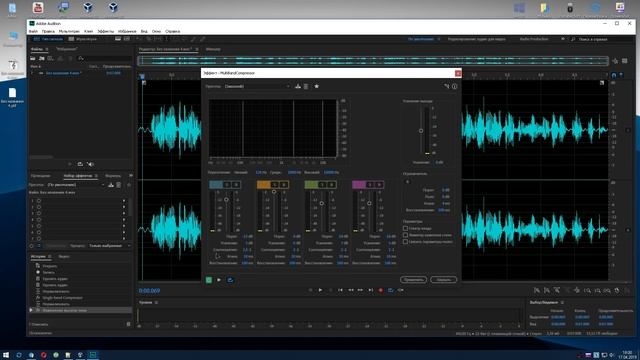Switch to Waveform editor view button
The width and height of the screenshot is (640, 360).
(48, 39)
